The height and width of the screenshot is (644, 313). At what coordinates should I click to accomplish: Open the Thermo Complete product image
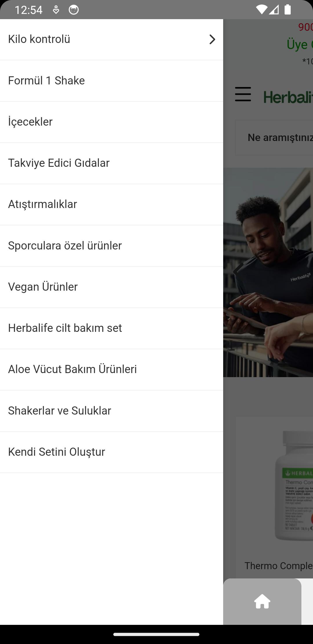(x=293, y=486)
